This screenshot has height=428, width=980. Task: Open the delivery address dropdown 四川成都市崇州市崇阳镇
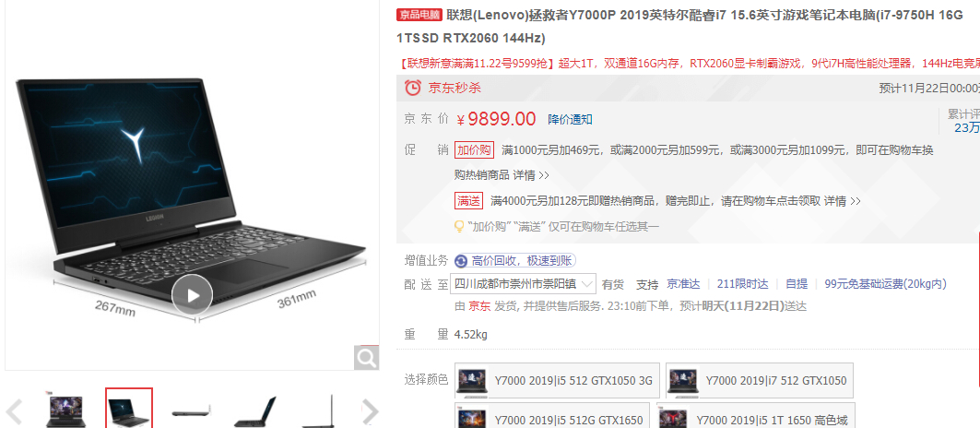coord(523,283)
